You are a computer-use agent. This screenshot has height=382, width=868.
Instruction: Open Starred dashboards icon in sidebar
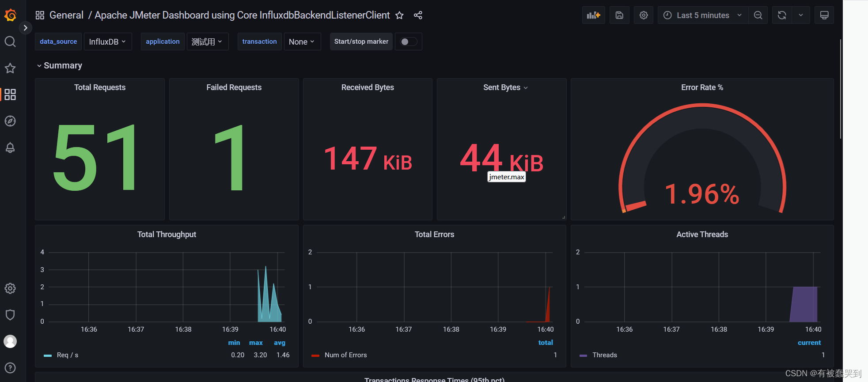(10, 68)
